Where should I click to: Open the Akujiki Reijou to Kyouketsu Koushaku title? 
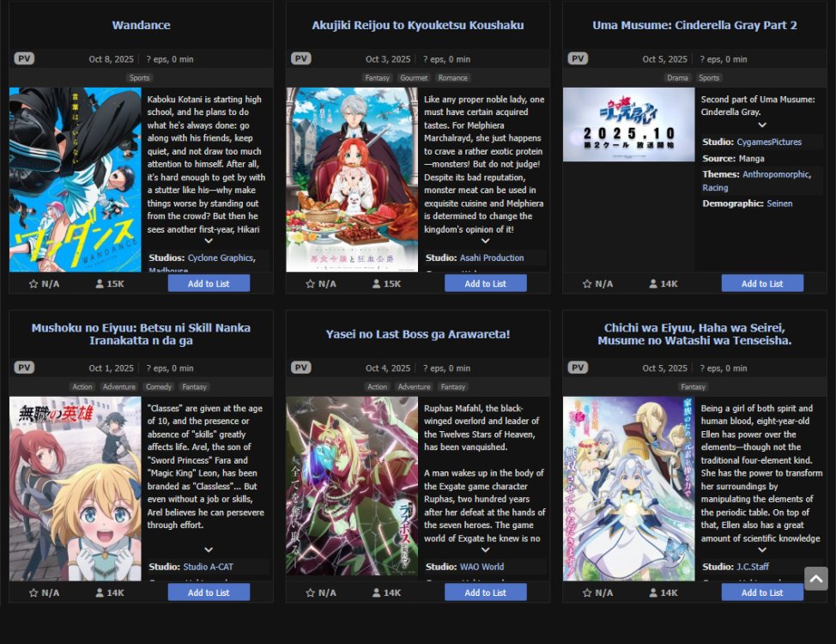[x=418, y=25]
